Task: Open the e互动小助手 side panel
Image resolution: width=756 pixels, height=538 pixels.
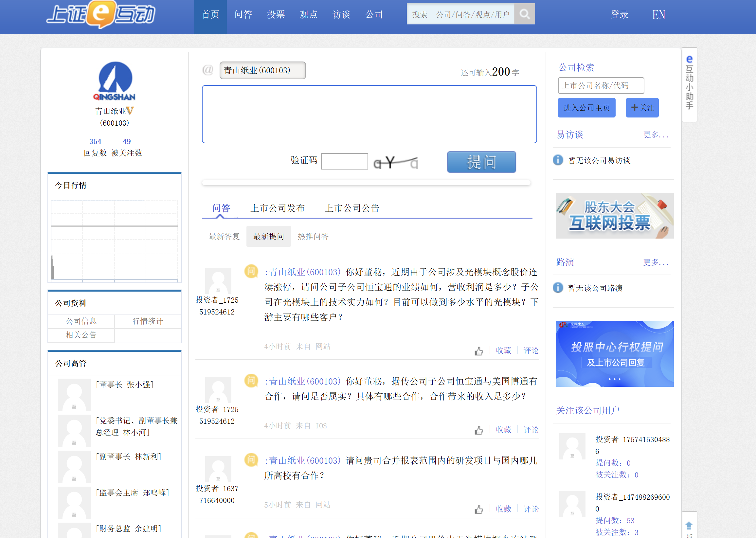Action: tap(689, 84)
